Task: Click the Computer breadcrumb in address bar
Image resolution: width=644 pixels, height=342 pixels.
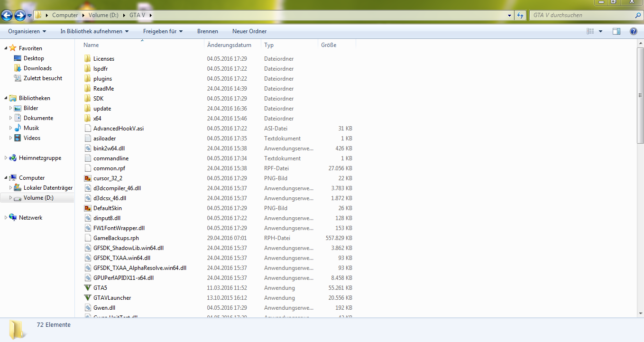Action: 65,15
